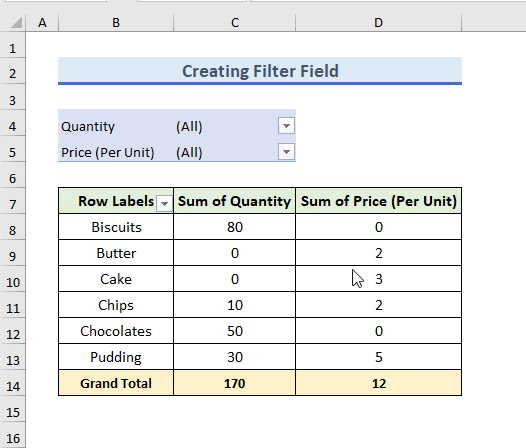
Task: Open the Row Labels filter dropdown
Action: 164,203
